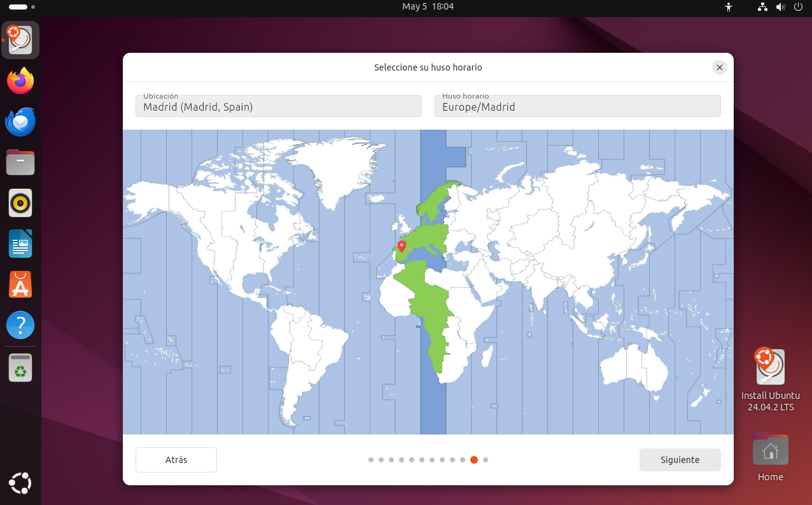
Task: Open the App Center icon
Action: click(20, 285)
